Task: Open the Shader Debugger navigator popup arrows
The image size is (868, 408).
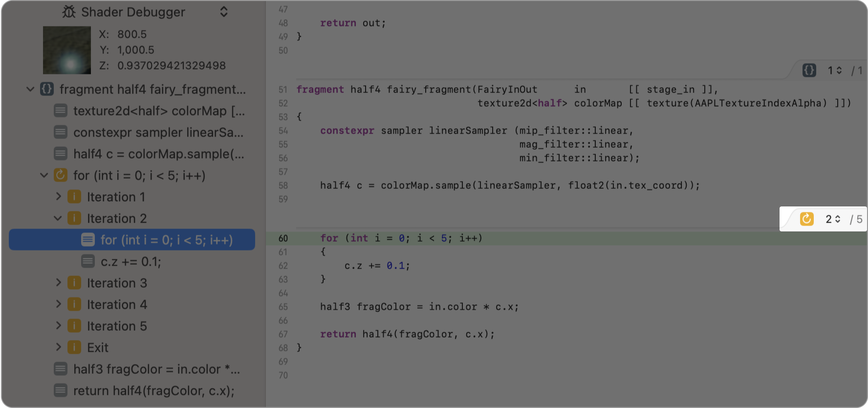Action: pyautogui.click(x=224, y=12)
